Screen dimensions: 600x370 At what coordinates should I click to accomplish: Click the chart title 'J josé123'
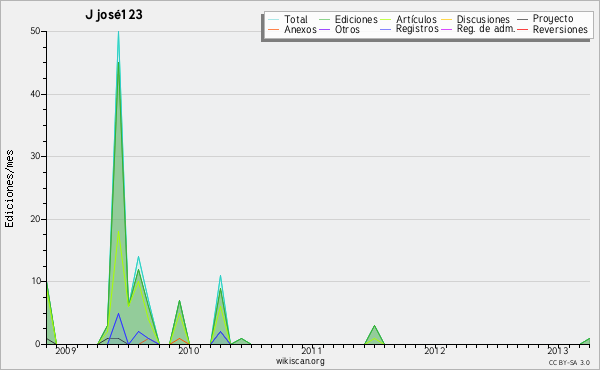click(114, 15)
